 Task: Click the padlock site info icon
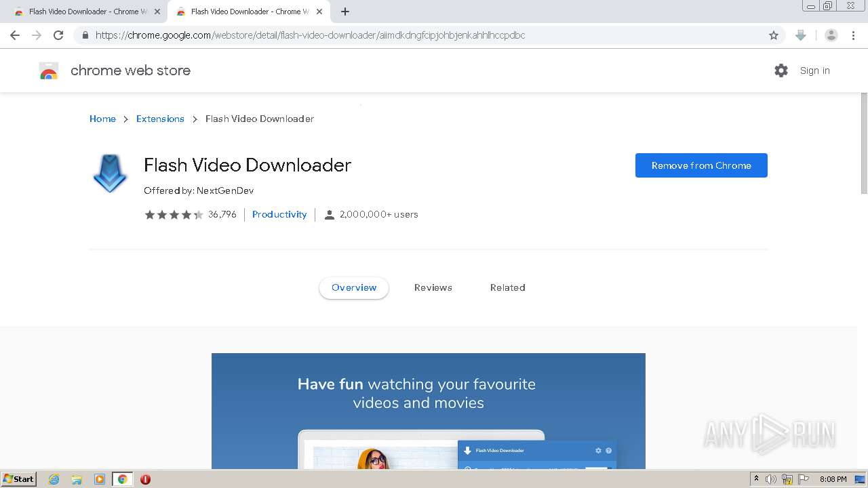point(85,35)
